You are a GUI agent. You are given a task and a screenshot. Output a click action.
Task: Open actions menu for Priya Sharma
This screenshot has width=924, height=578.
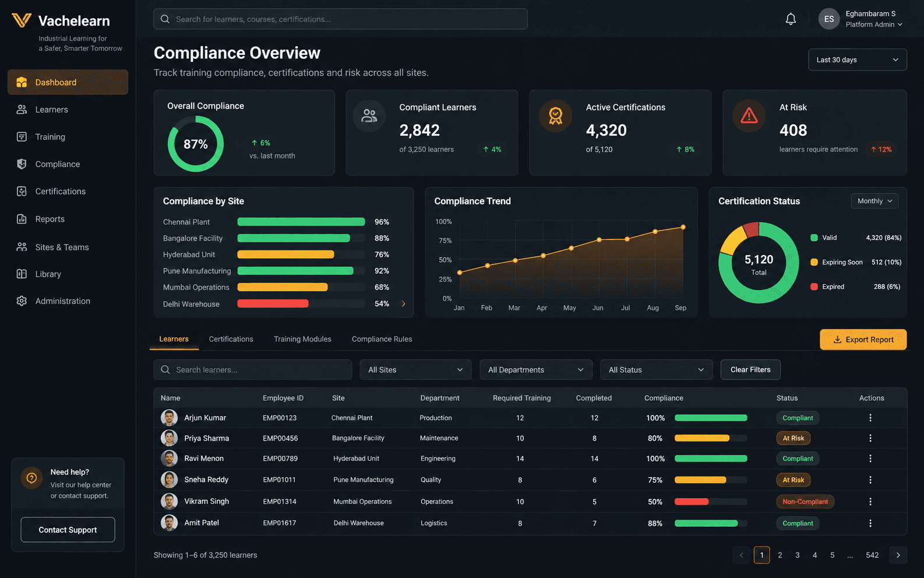pos(870,438)
